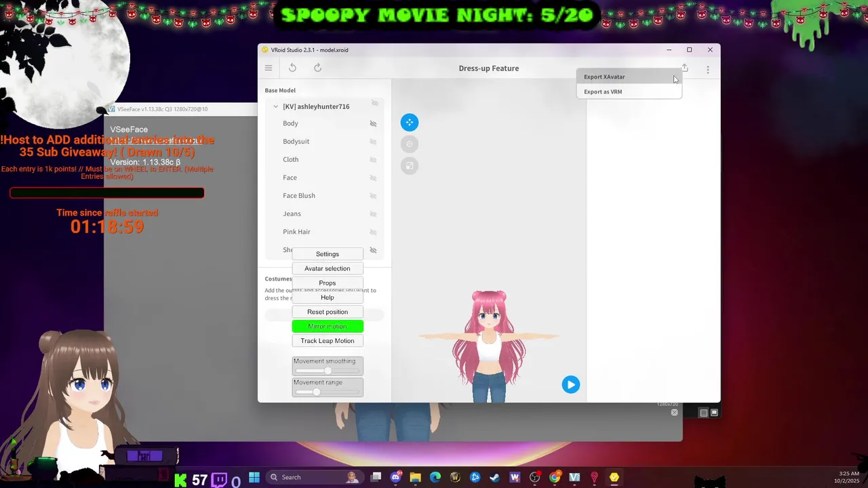Open File Explorer from the taskbar
This screenshot has width=868, height=488.
pos(416,477)
